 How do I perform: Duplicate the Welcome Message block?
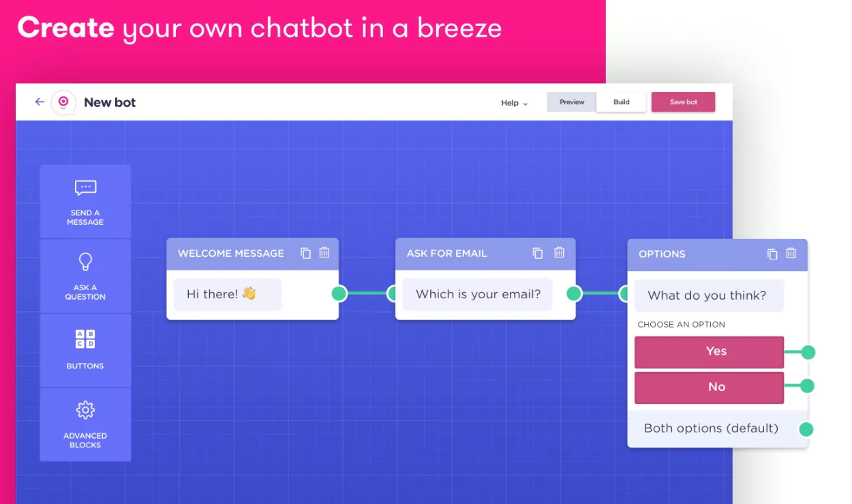(305, 253)
